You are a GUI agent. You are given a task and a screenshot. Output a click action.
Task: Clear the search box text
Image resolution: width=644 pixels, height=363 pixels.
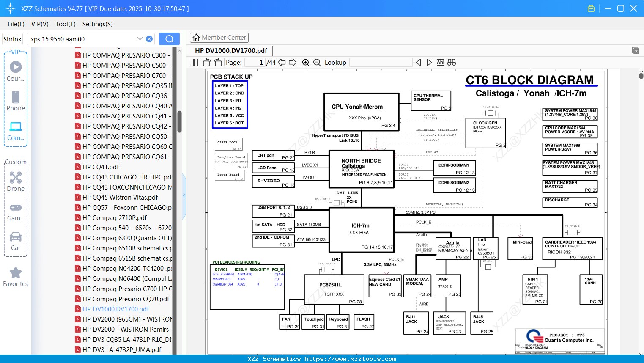149,39
